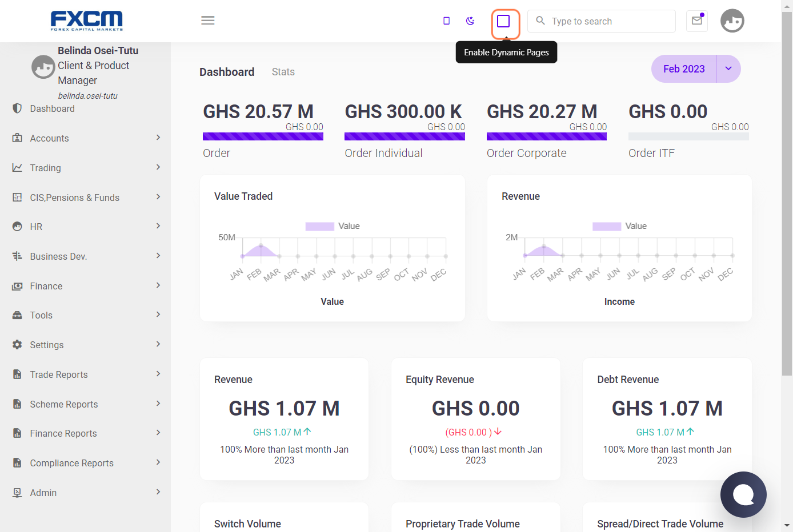This screenshot has height=532, width=793.
Task: Click the Finance money icon
Action: 17,286
